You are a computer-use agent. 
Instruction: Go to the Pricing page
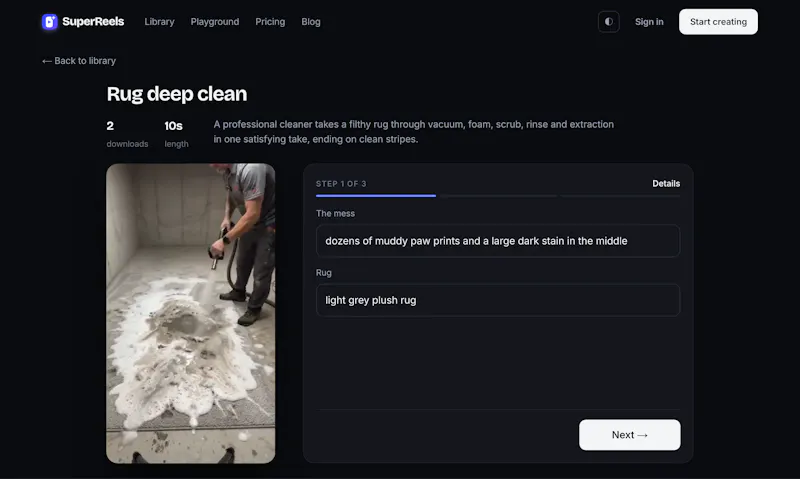click(270, 22)
